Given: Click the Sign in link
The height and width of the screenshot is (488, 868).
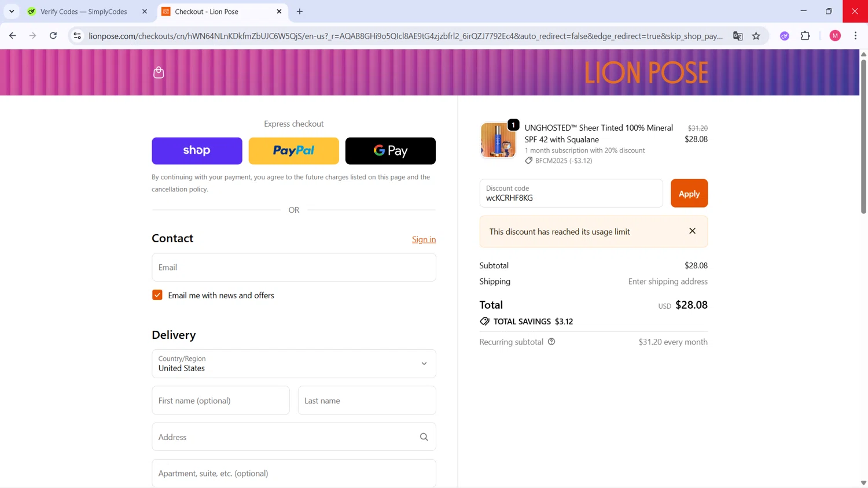Looking at the screenshot, I should (x=424, y=239).
